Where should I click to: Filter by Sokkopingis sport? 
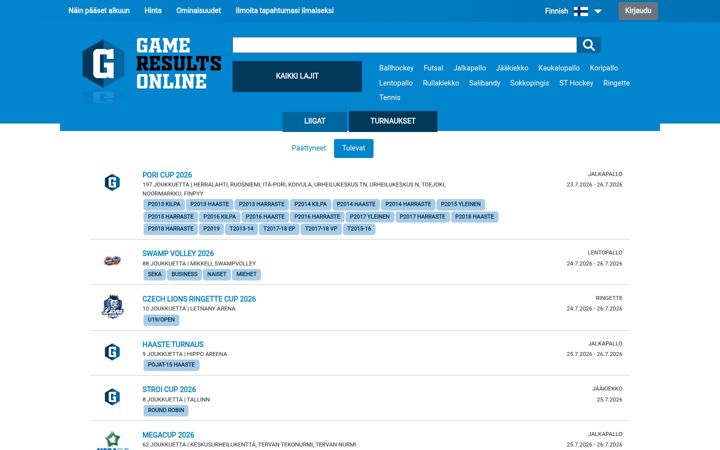[x=529, y=83]
